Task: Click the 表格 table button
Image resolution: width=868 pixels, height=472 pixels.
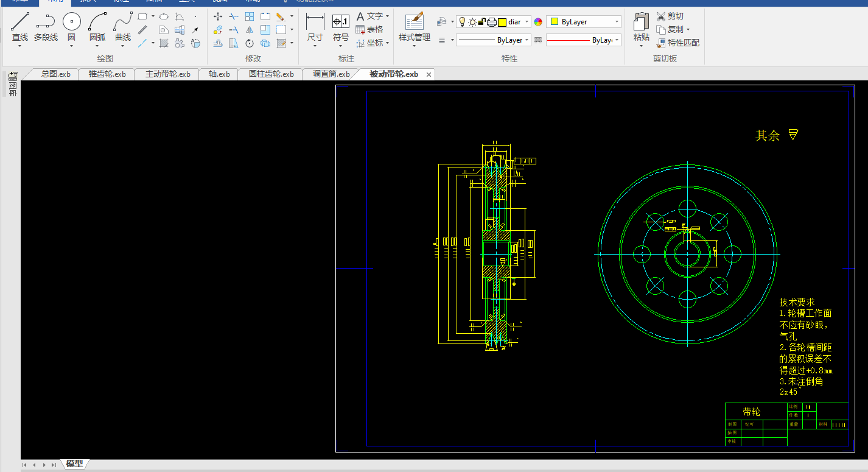Action: tap(369, 29)
